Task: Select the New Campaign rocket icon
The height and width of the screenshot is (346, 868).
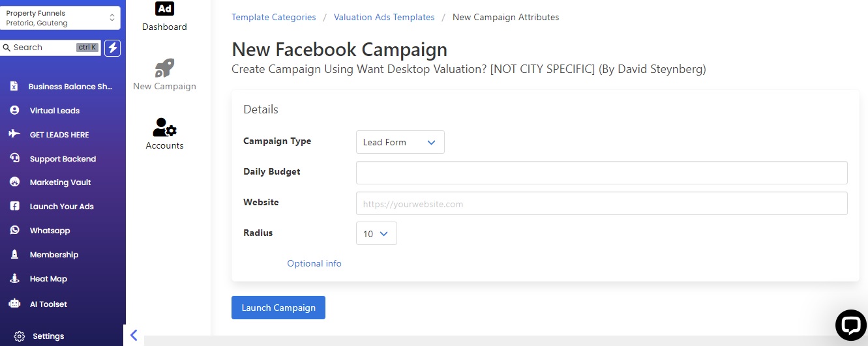Action: (x=164, y=68)
